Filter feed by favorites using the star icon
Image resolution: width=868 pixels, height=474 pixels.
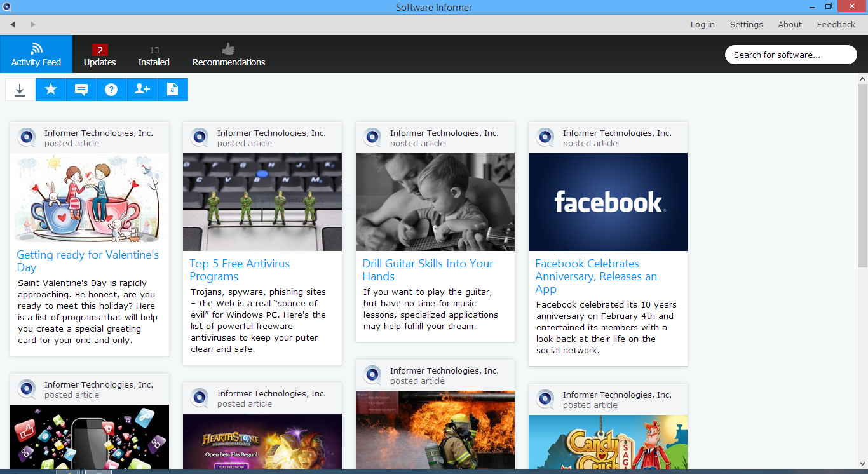(51, 89)
